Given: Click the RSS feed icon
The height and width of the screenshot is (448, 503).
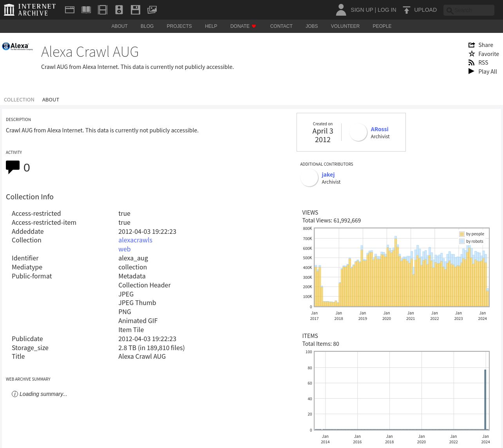Looking at the screenshot, I should [472, 63].
